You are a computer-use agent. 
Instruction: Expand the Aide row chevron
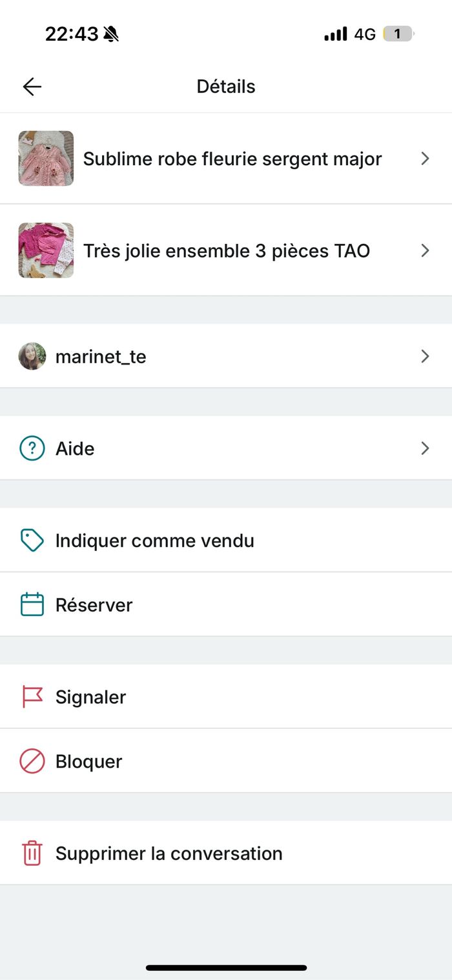coord(425,448)
